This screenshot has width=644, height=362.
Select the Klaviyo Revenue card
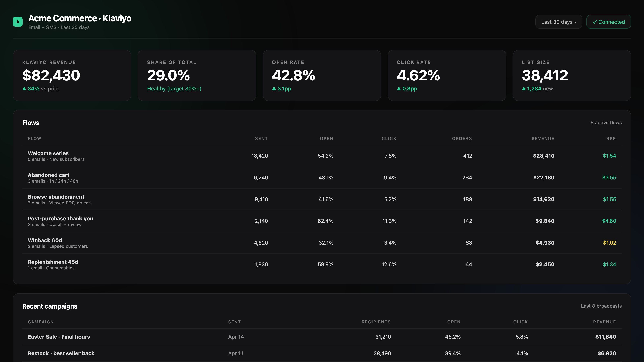(72, 75)
